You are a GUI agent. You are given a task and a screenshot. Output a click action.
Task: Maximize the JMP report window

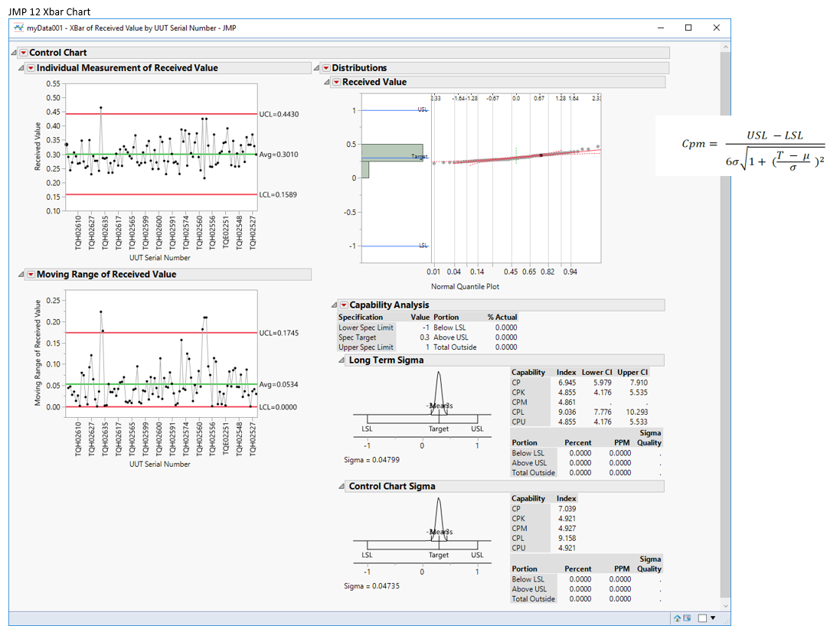(688, 28)
